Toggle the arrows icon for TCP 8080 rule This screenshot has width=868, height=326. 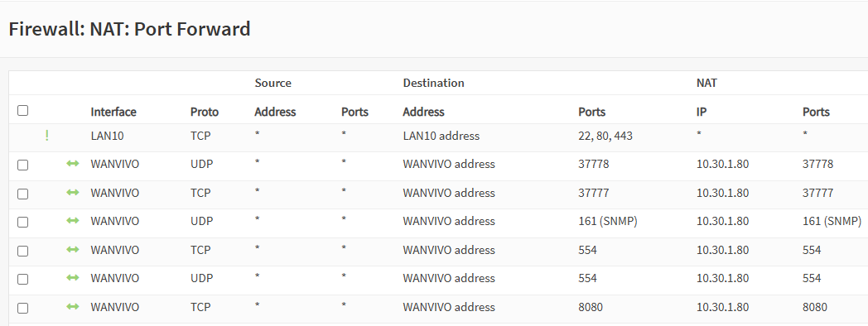point(73,307)
